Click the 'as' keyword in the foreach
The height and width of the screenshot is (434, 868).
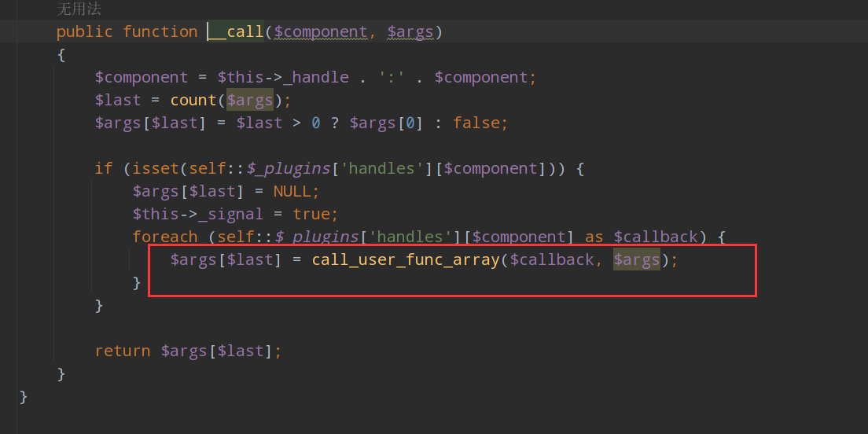coord(594,237)
